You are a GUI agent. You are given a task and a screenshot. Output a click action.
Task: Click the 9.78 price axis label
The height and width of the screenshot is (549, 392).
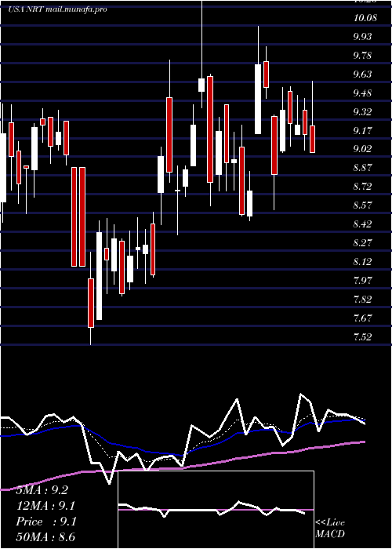pyautogui.click(x=362, y=56)
